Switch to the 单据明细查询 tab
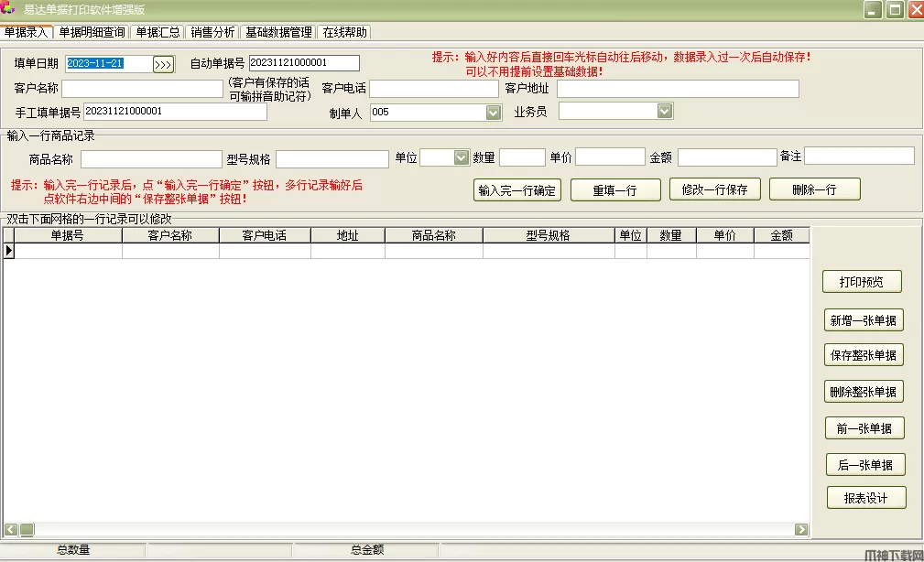This screenshot has width=924, height=562. click(x=92, y=32)
